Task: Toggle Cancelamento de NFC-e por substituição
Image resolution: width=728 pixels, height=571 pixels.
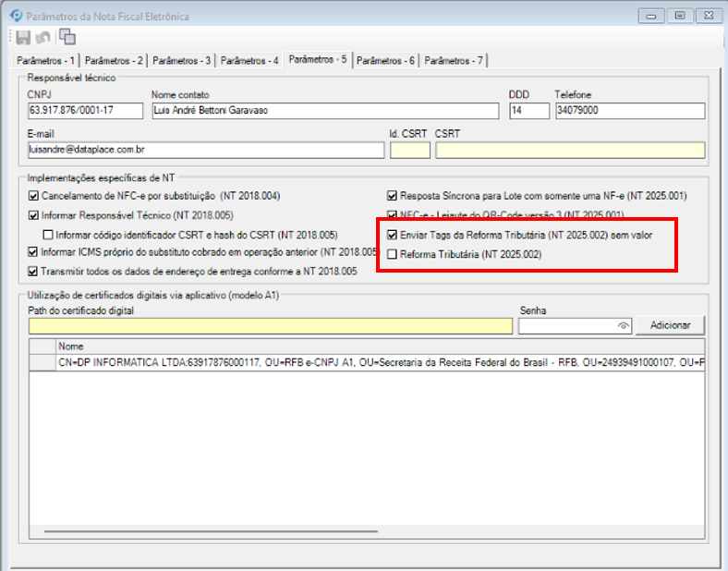Action: (34, 196)
